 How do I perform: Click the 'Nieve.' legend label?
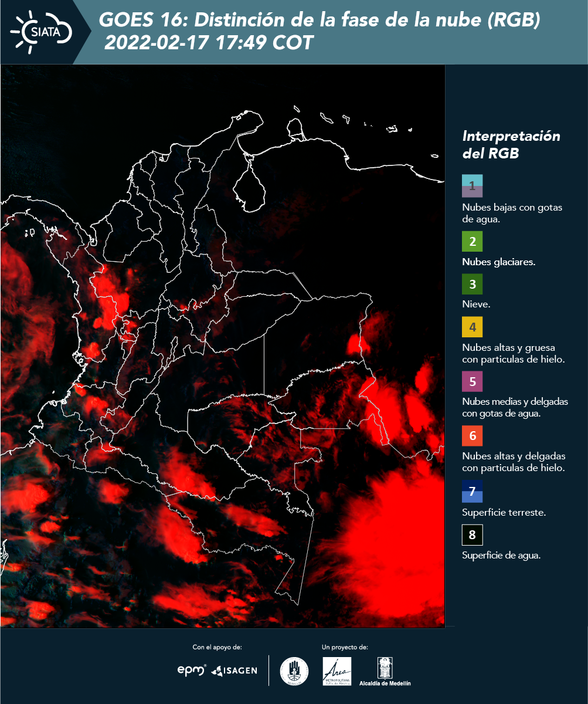476,304
